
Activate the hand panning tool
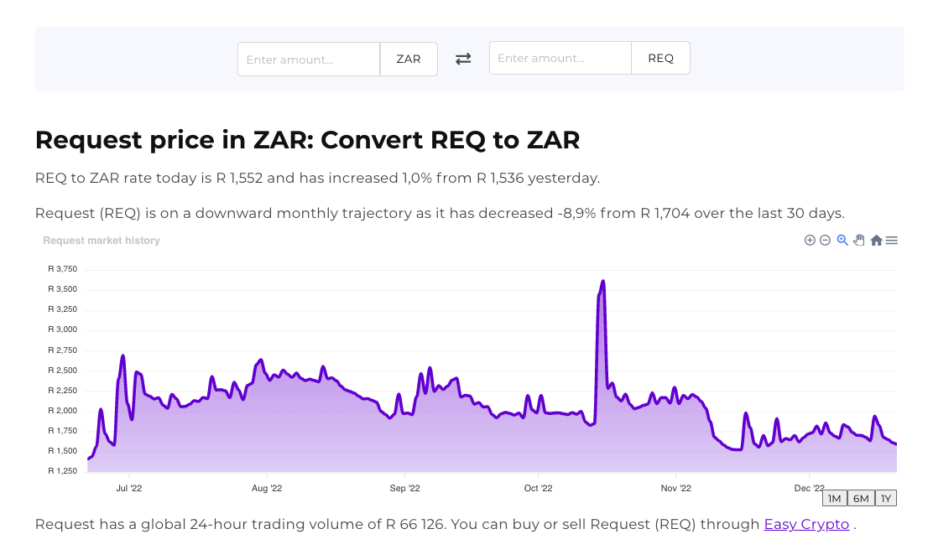tap(859, 241)
